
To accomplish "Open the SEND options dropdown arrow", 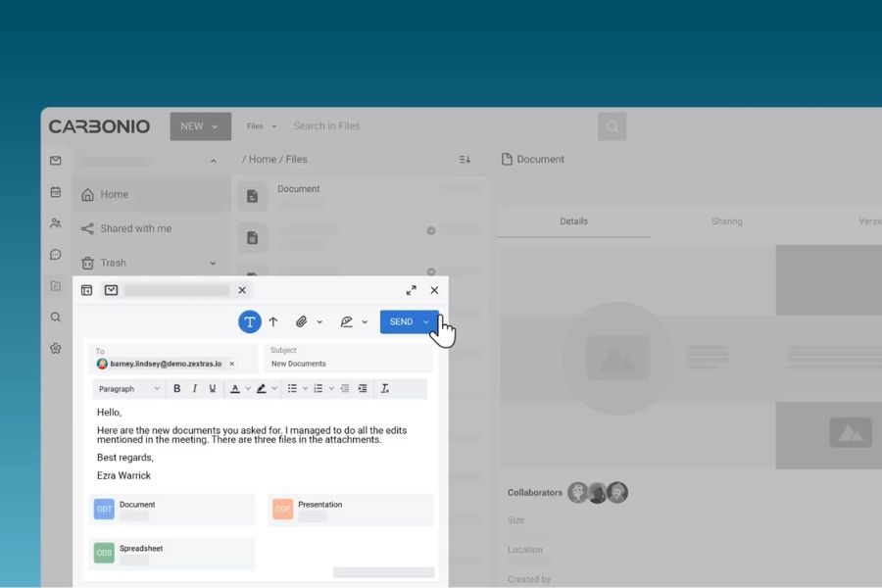I will [x=426, y=321].
